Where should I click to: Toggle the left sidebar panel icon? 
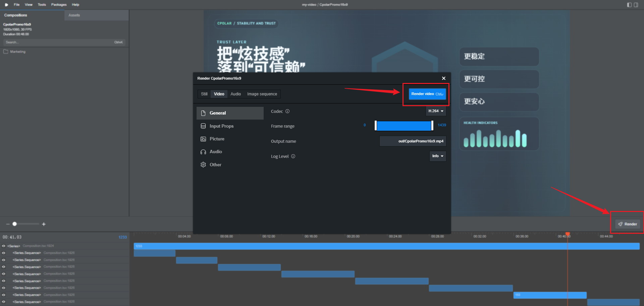(x=629, y=5)
